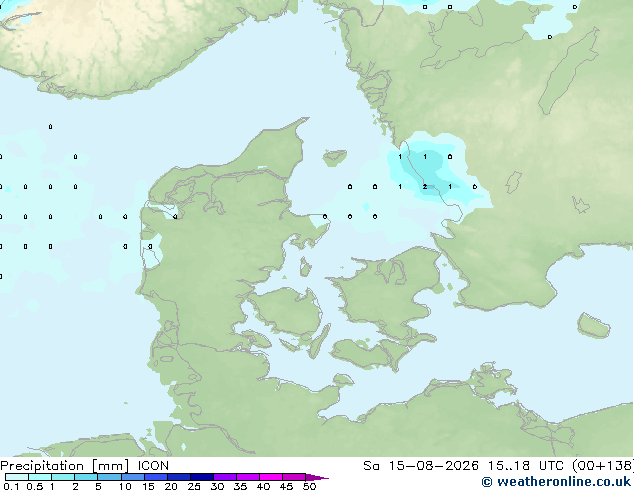Select the 0.1–0.5 mm legend color swatch
634x490 pixels.
pos(17,477)
